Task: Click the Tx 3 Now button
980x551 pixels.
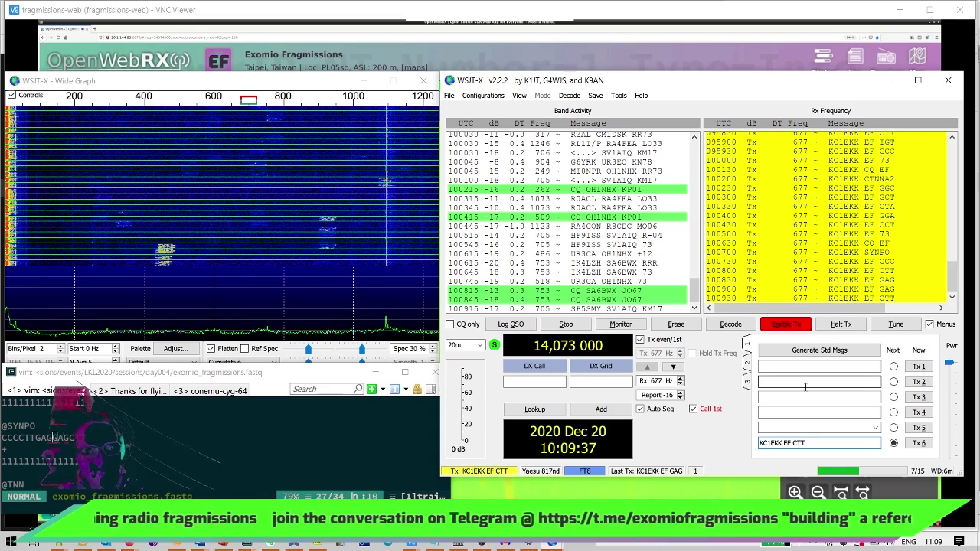Action: 919,397
